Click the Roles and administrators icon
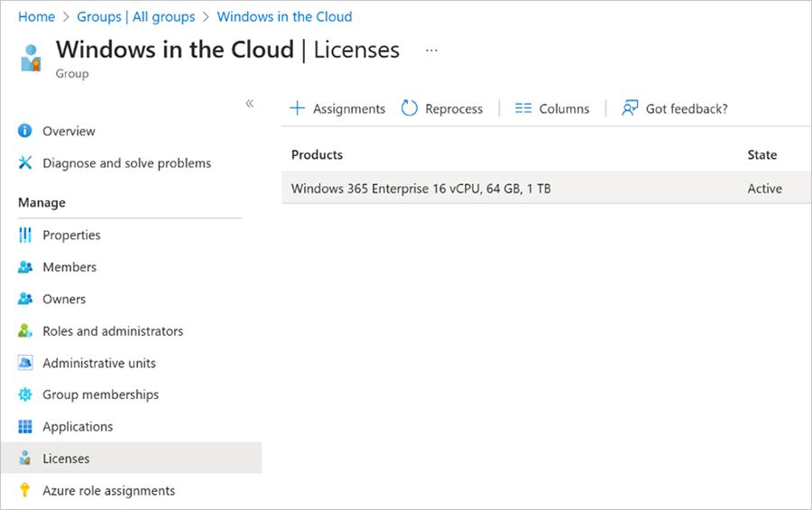The height and width of the screenshot is (510, 812). coord(25,330)
